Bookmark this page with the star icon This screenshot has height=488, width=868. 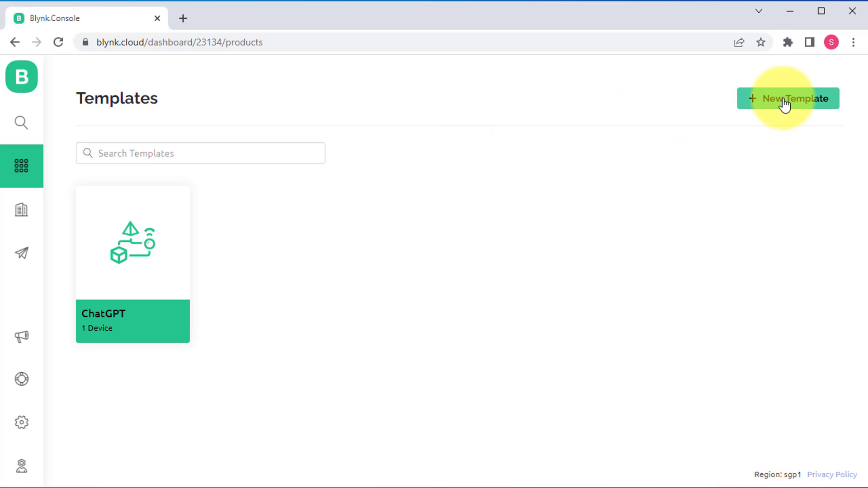pyautogui.click(x=761, y=42)
